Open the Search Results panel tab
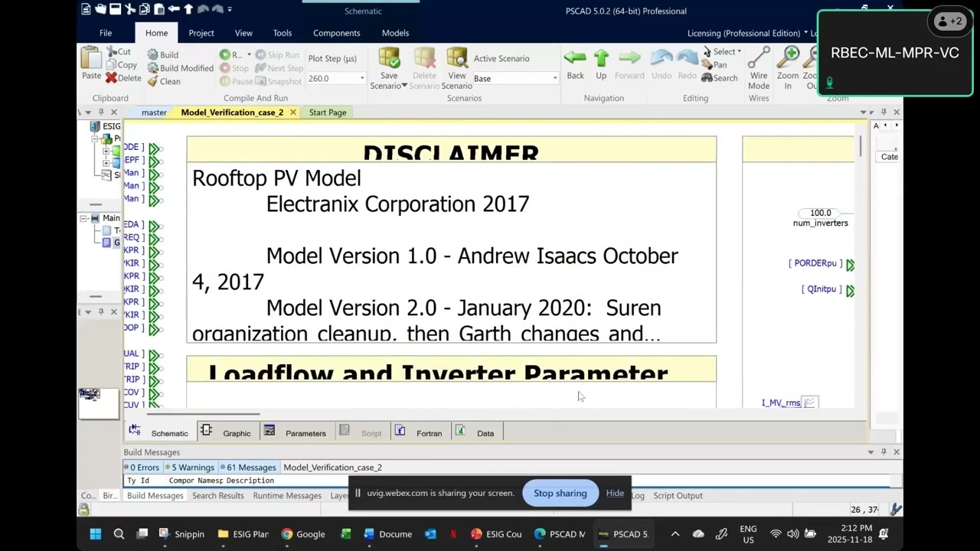The height and width of the screenshot is (551, 980). (217, 496)
